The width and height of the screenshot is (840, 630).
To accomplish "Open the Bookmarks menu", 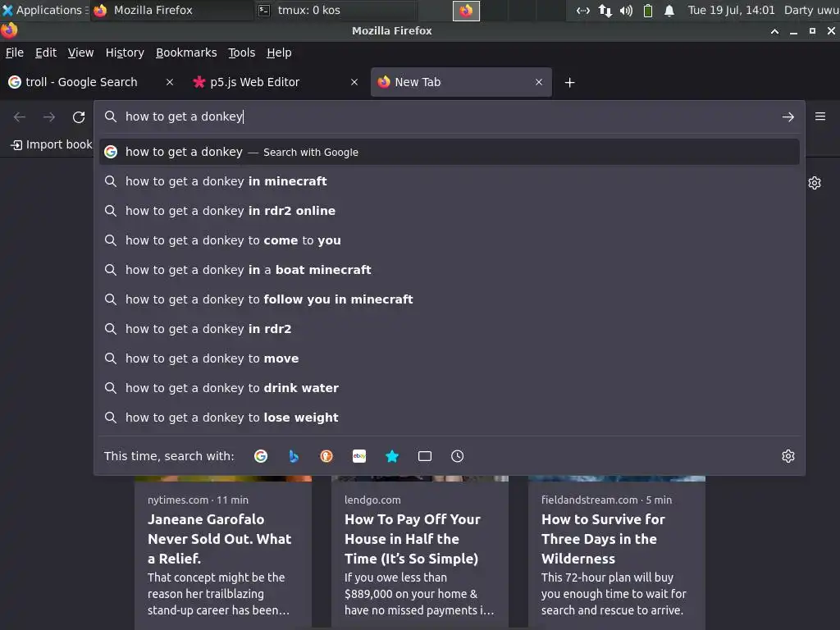I will coord(186,52).
